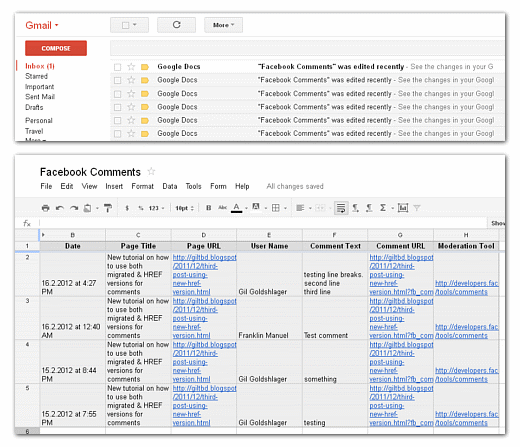Screen dimensions: 520x447
Task: Select the 'Moderation Tool' header cell
Action: 466,246
